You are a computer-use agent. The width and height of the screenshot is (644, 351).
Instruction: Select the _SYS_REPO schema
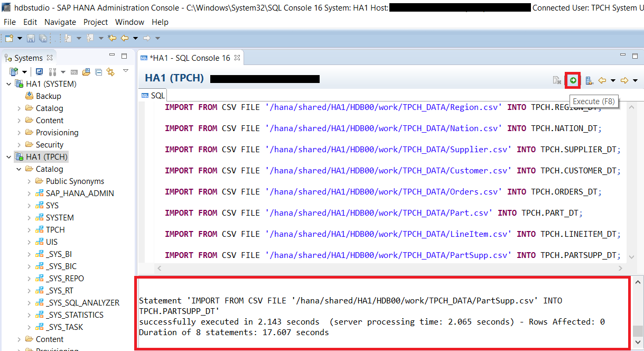(x=60, y=279)
